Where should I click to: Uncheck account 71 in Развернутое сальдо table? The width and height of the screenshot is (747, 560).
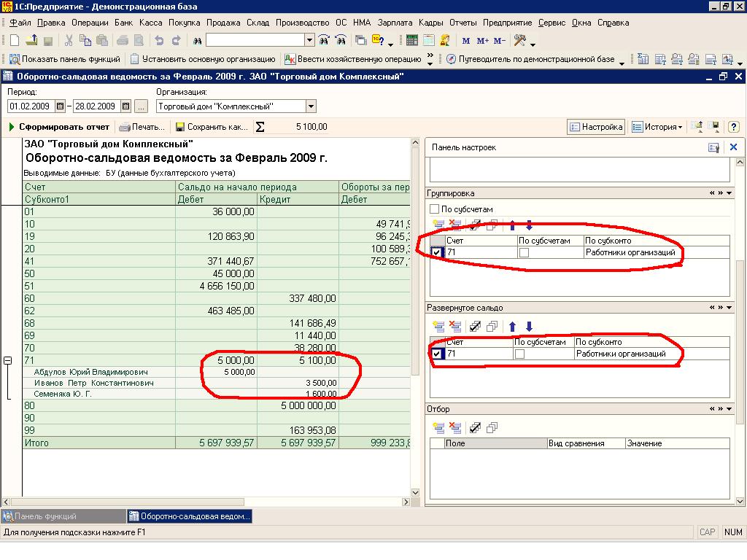436,354
